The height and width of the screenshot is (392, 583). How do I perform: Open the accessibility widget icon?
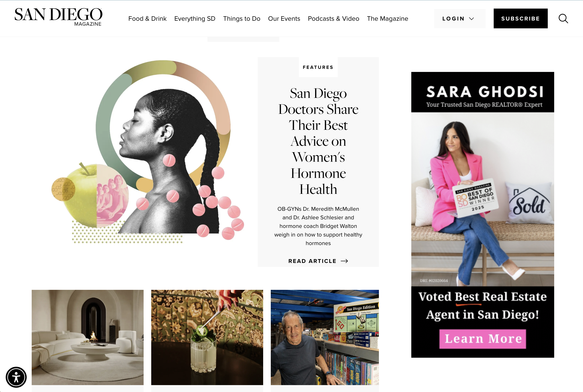[16, 377]
